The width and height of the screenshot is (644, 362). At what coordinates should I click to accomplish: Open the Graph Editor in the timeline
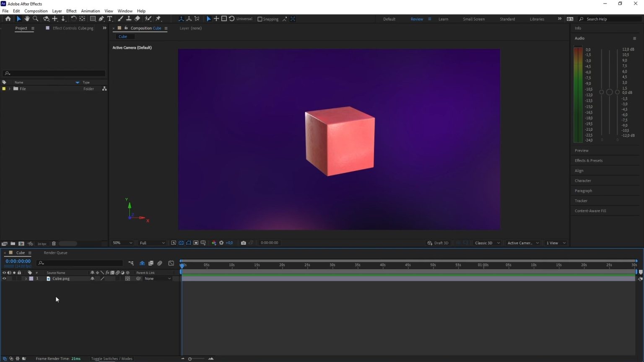tap(171, 263)
